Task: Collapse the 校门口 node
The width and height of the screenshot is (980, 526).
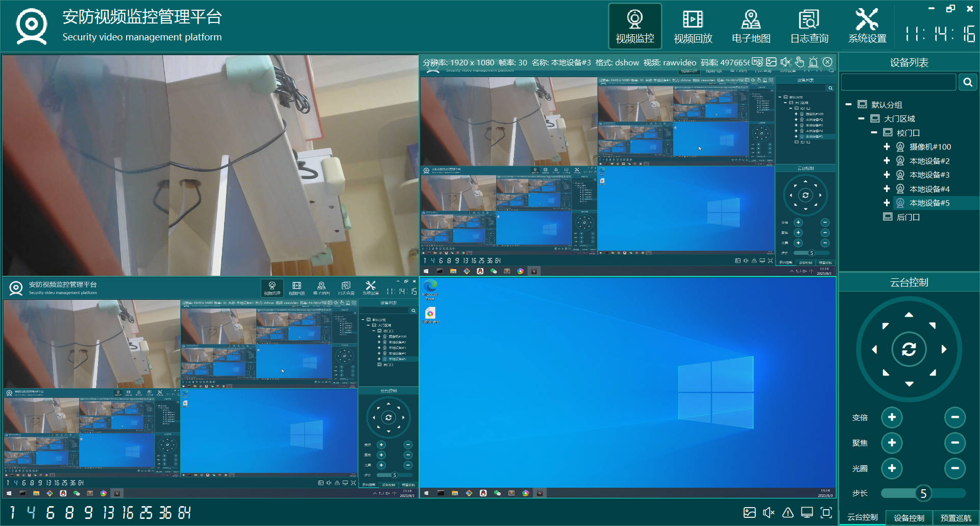Action: [874, 133]
